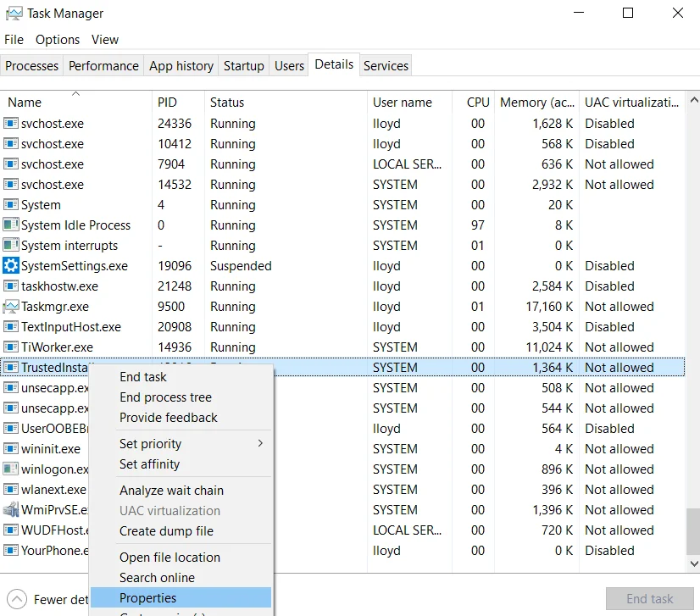Choose End task in context menu
The height and width of the screenshot is (616, 700).
[x=181, y=377]
